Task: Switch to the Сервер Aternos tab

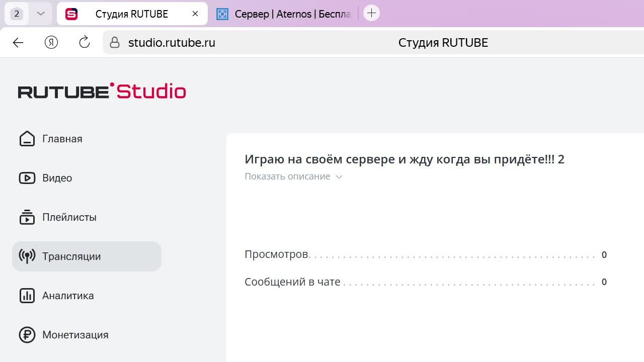Action: (284, 14)
